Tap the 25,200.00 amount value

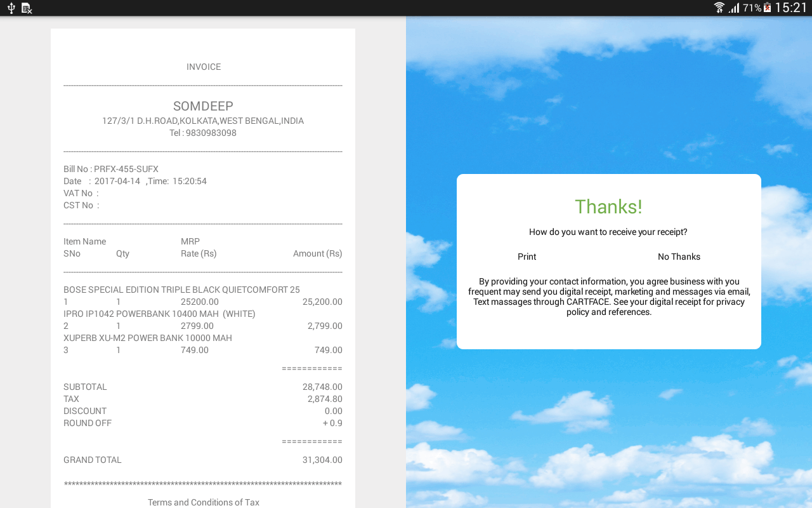click(x=322, y=302)
